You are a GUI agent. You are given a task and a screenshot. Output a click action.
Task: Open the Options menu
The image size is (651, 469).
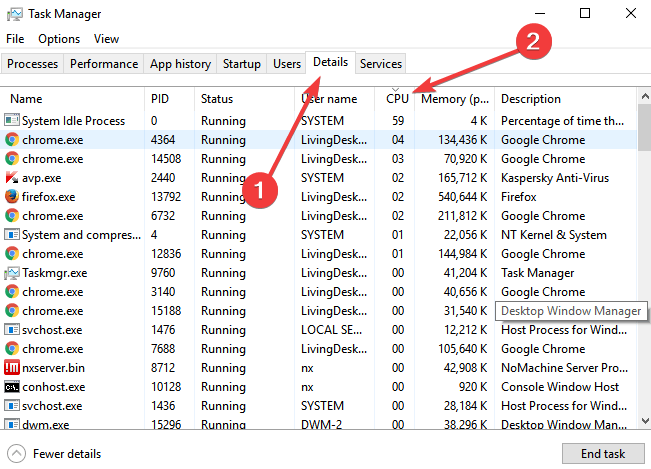(x=59, y=39)
